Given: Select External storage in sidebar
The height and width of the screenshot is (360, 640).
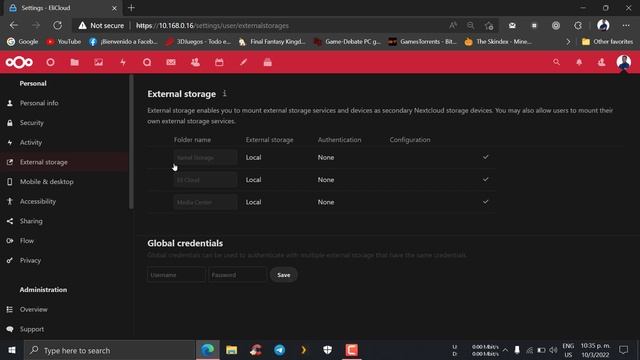Looking at the screenshot, I should [44, 162].
